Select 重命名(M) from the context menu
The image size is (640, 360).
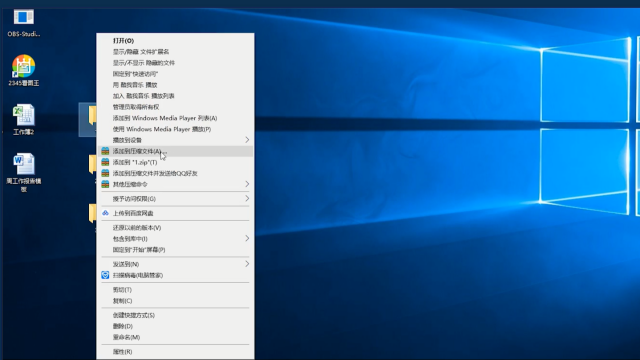coord(175,337)
